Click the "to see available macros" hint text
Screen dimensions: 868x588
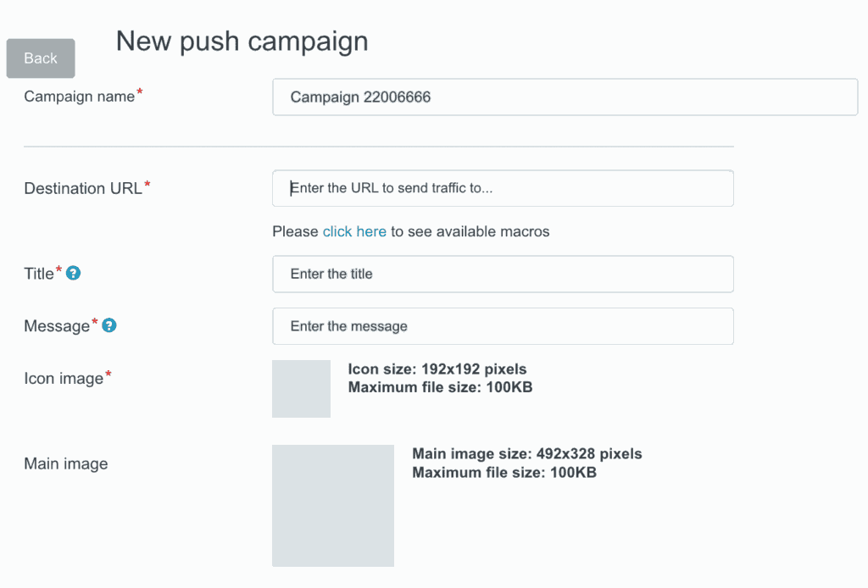[470, 231]
